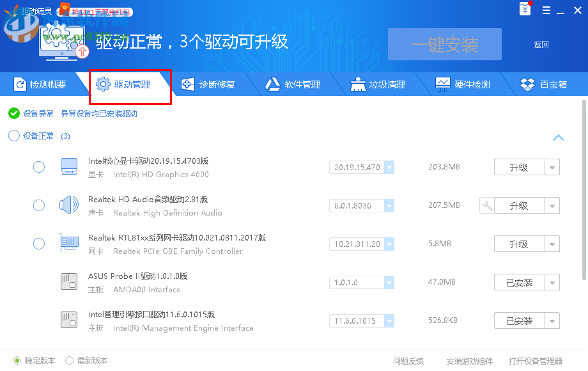Select the radio button for Realtek audio driver row

[38, 205]
